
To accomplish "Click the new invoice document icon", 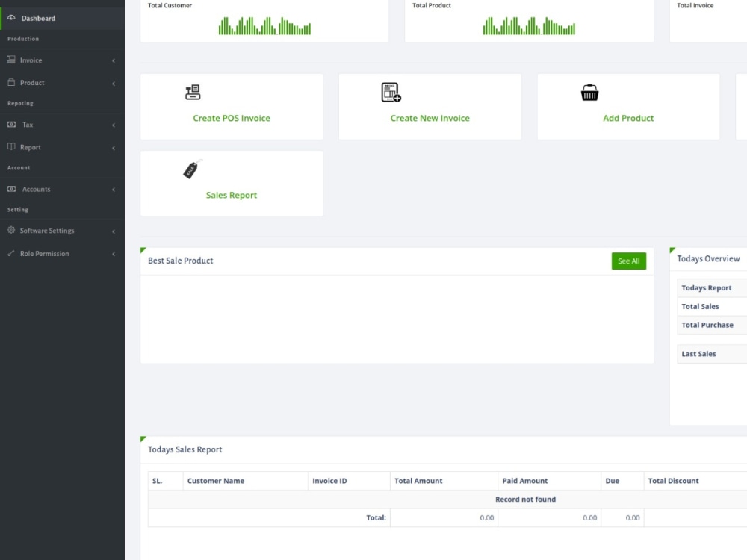I will pos(391,92).
